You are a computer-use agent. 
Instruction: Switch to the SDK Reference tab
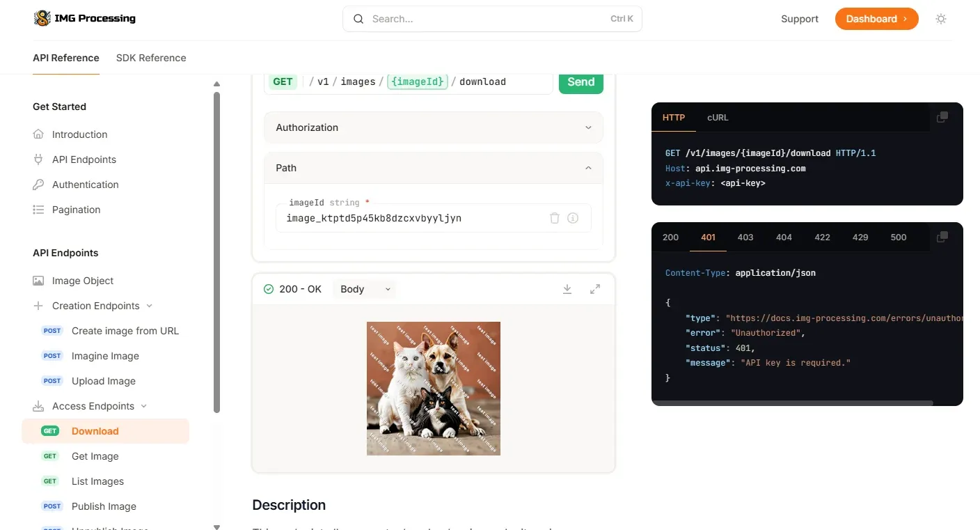pyautogui.click(x=151, y=58)
